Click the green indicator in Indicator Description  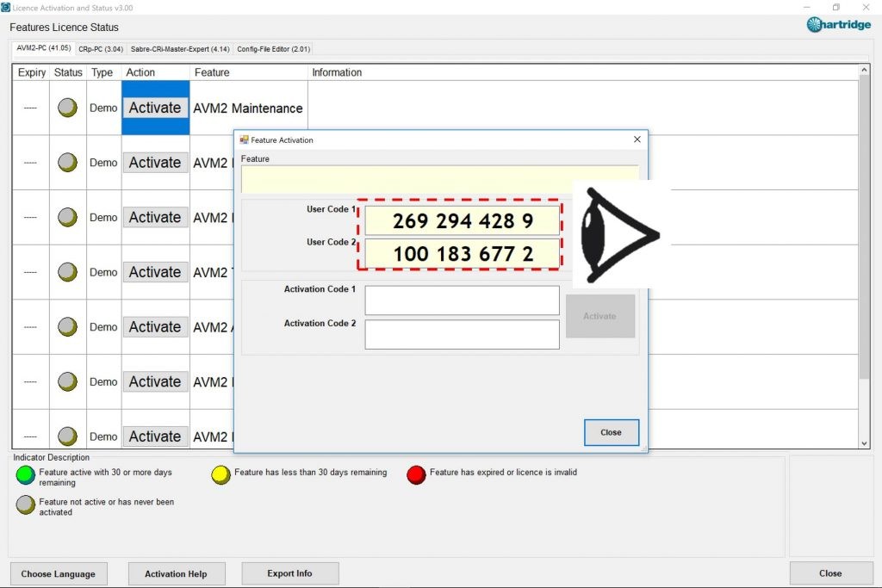point(25,475)
